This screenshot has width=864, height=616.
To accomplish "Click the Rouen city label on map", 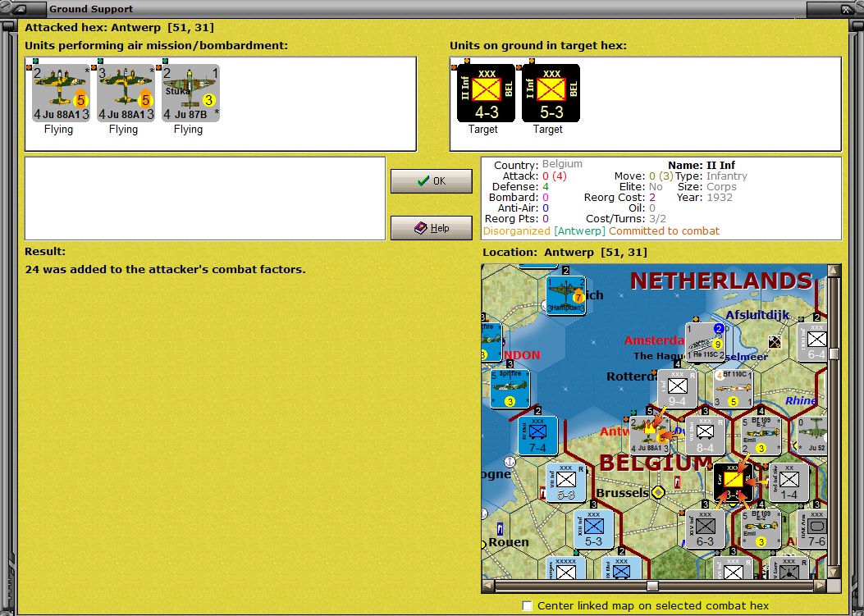I will coord(509,542).
